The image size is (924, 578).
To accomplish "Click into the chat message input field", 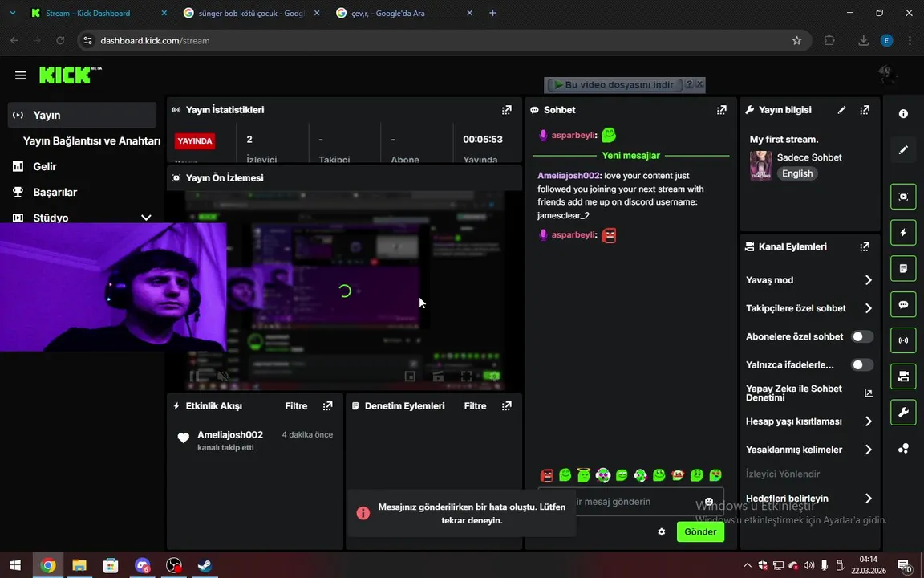I will coord(630,501).
